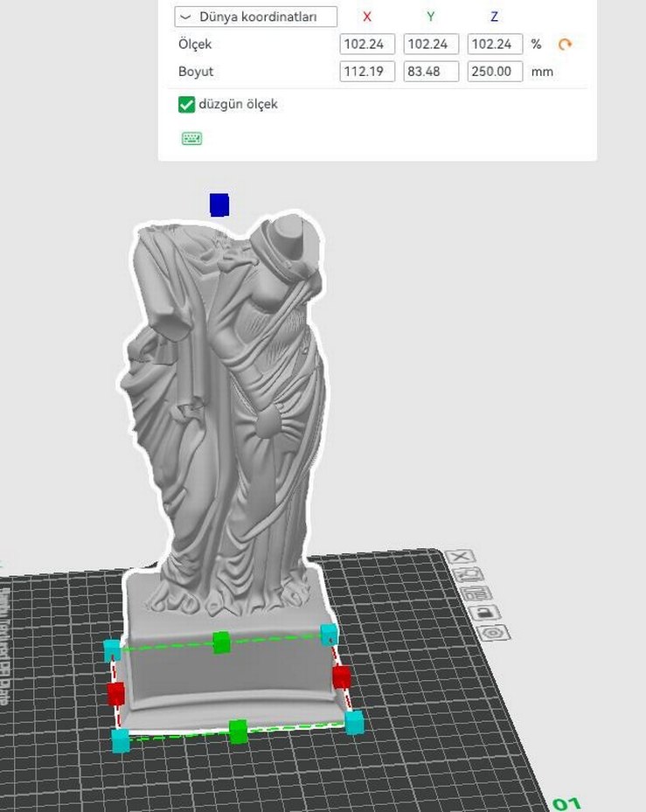Click the green keyboard shortcuts icon

(x=191, y=138)
